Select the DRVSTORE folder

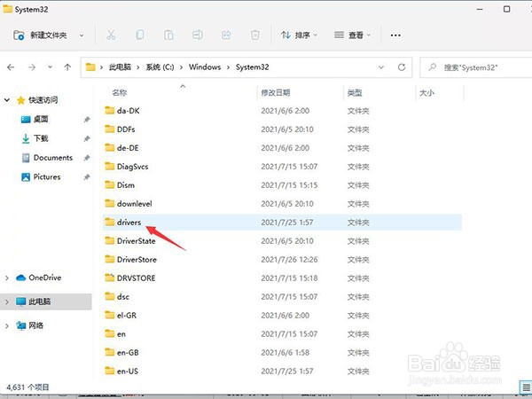click(282, 278)
